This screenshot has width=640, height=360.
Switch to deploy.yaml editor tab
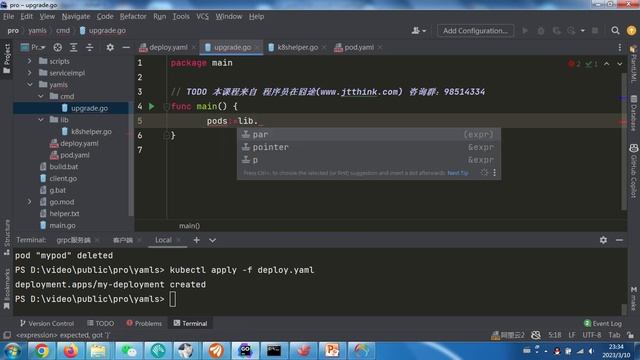tap(168, 47)
